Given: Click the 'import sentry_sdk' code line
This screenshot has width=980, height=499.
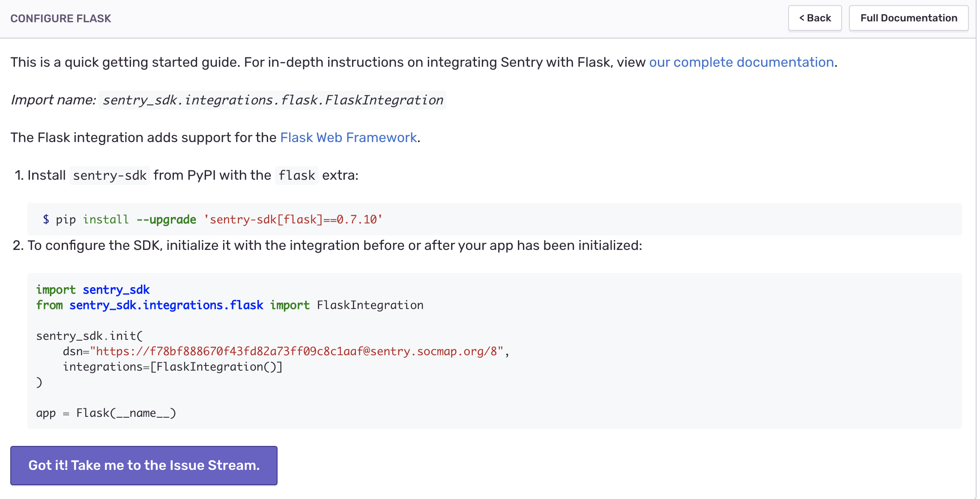Looking at the screenshot, I should pyautogui.click(x=93, y=290).
